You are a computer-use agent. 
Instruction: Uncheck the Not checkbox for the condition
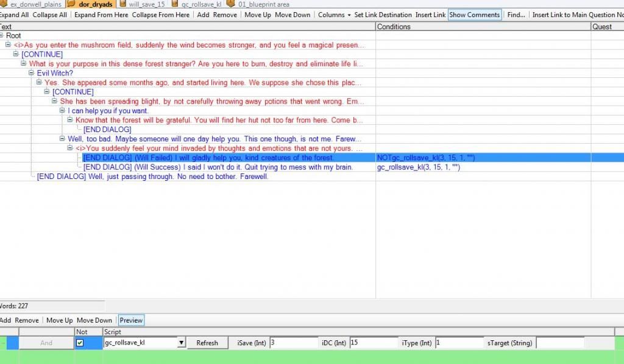point(80,343)
